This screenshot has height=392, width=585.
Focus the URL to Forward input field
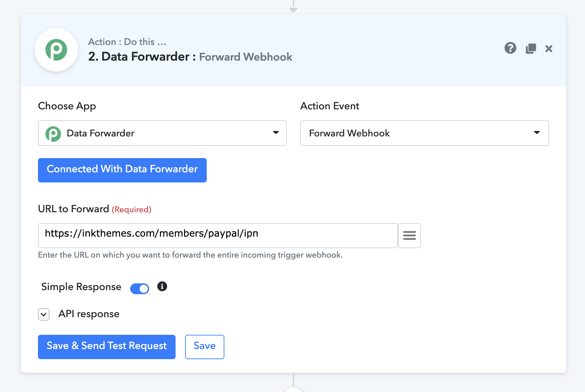[218, 236]
